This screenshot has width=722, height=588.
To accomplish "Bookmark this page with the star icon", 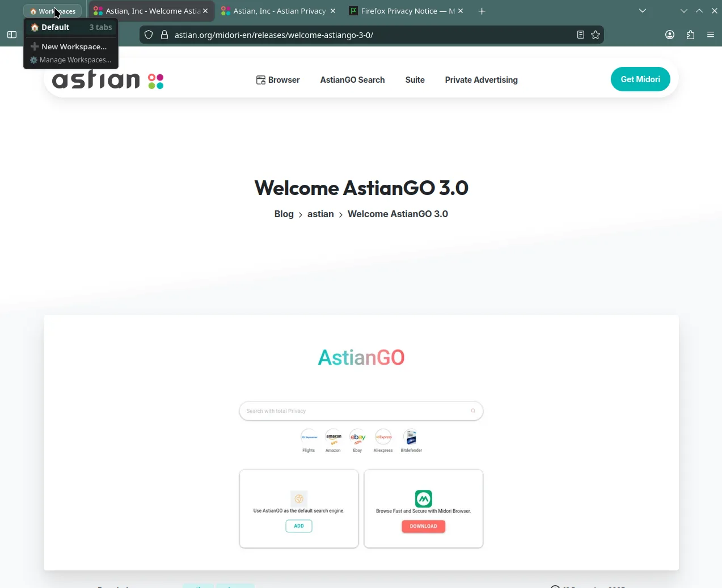I will 596,35.
